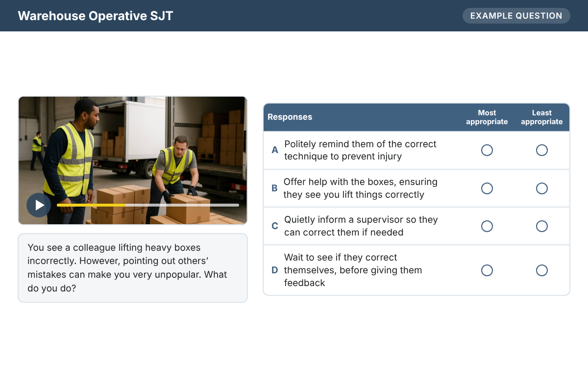Mark response D as most appropriate
Screen dimensions: 588x368
pyautogui.click(x=487, y=270)
